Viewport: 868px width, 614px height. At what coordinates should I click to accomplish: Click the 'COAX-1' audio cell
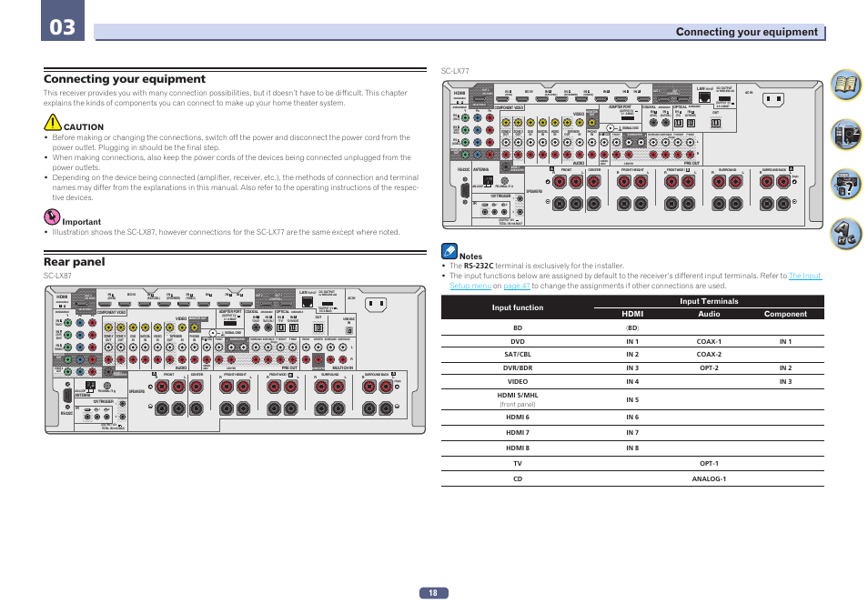[709, 342]
